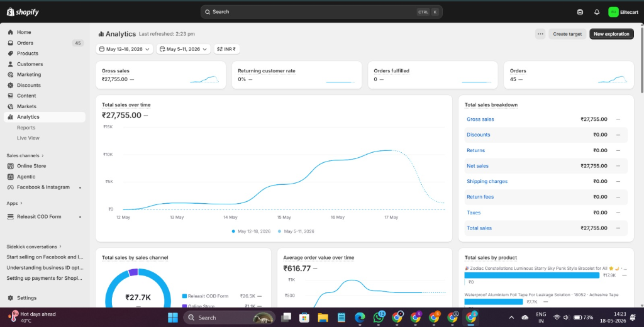Toggle May 12–18, 2026 chart legend
Image resolution: width=644 pixels, height=327 pixels.
click(x=251, y=231)
